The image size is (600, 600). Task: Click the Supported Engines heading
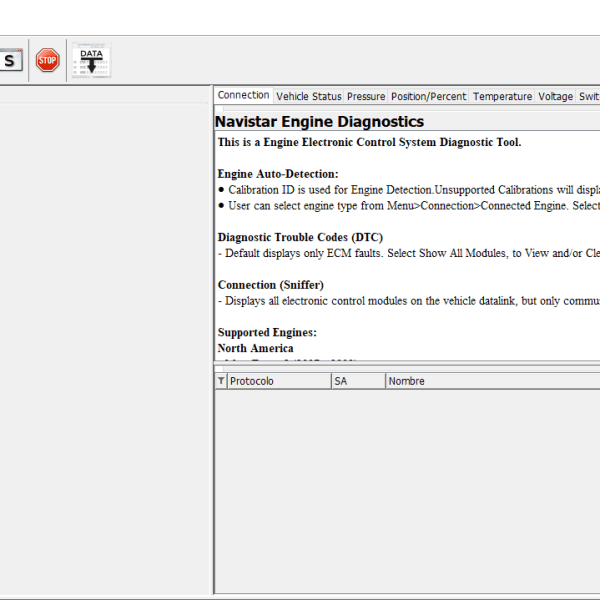click(267, 333)
